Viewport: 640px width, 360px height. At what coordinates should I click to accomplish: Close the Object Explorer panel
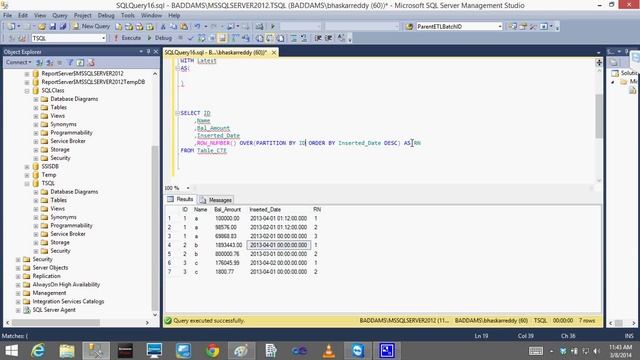(156, 52)
